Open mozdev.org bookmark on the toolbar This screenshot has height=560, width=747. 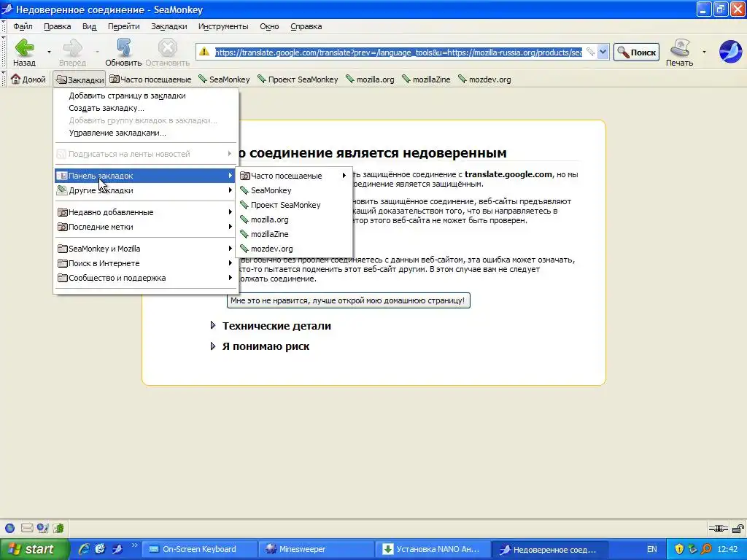click(x=484, y=79)
